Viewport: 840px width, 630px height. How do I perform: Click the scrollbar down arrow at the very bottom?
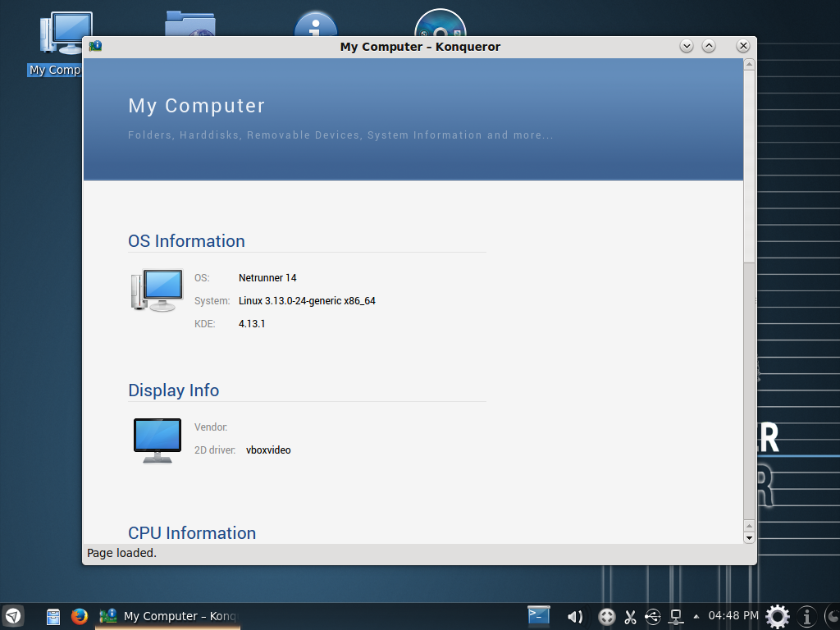coord(749,538)
